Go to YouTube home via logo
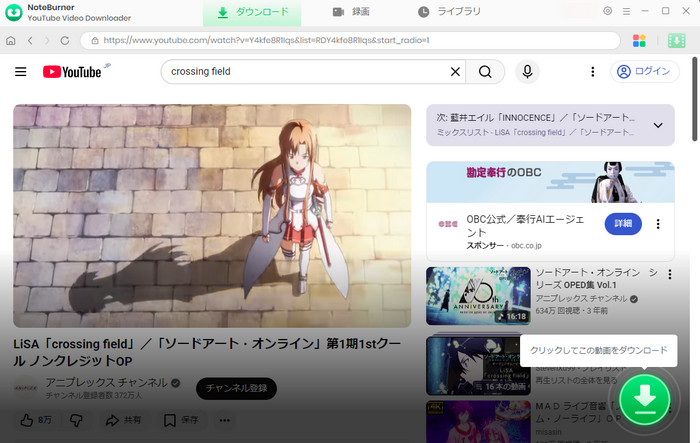700x443 pixels. point(72,72)
